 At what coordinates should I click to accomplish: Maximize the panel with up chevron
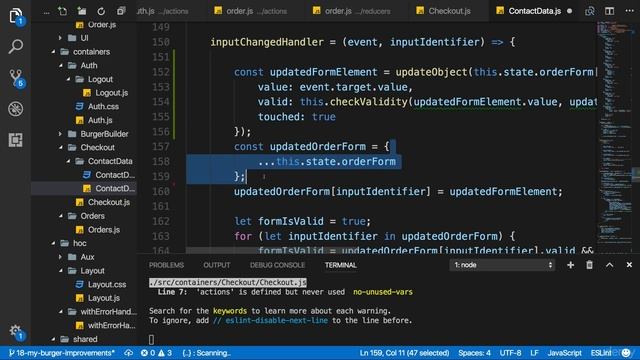click(x=609, y=265)
